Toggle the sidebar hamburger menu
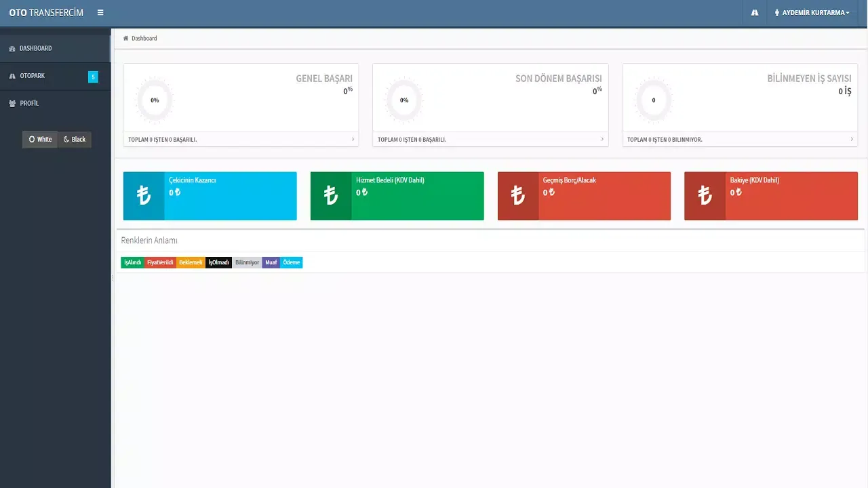868x488 pixels. [100, 12]
